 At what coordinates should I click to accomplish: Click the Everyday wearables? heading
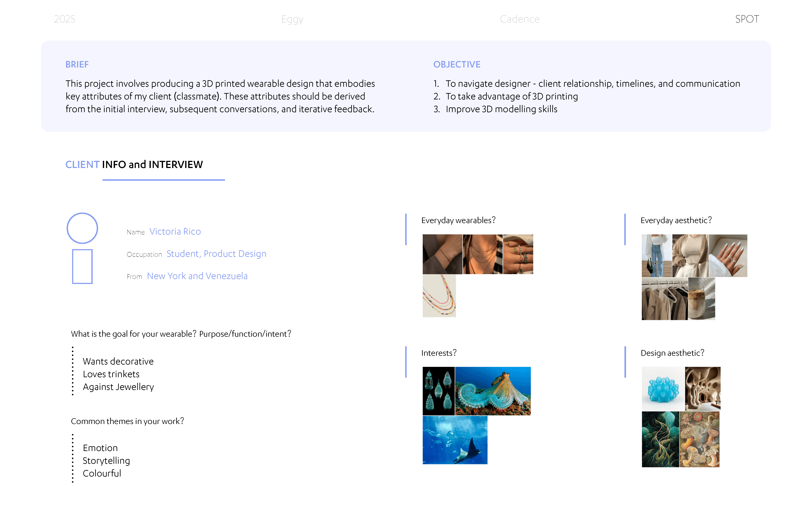coord(458,220)
